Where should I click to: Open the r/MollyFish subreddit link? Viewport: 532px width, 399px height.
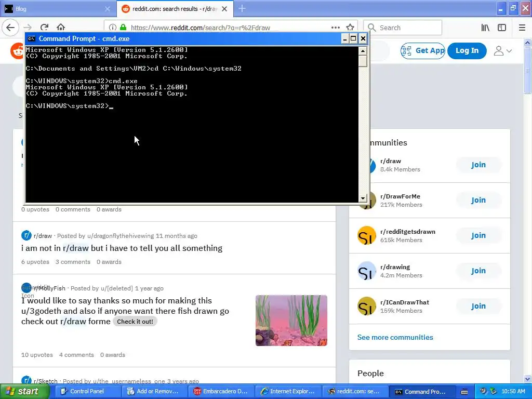[49, 288]
